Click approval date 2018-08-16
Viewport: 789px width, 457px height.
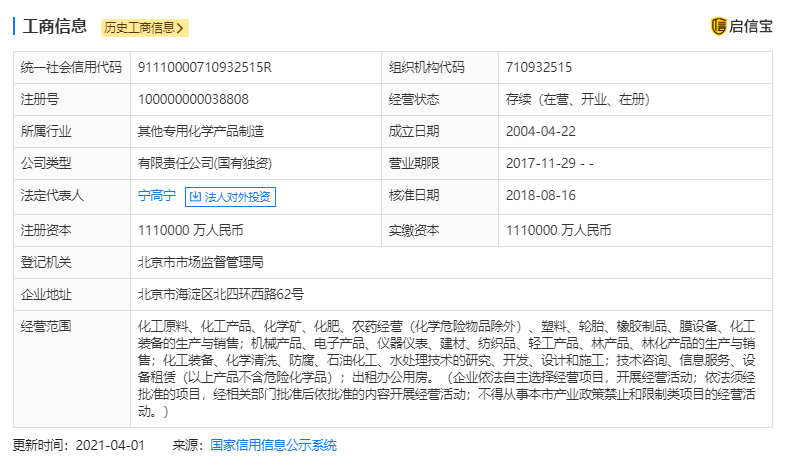541,197
